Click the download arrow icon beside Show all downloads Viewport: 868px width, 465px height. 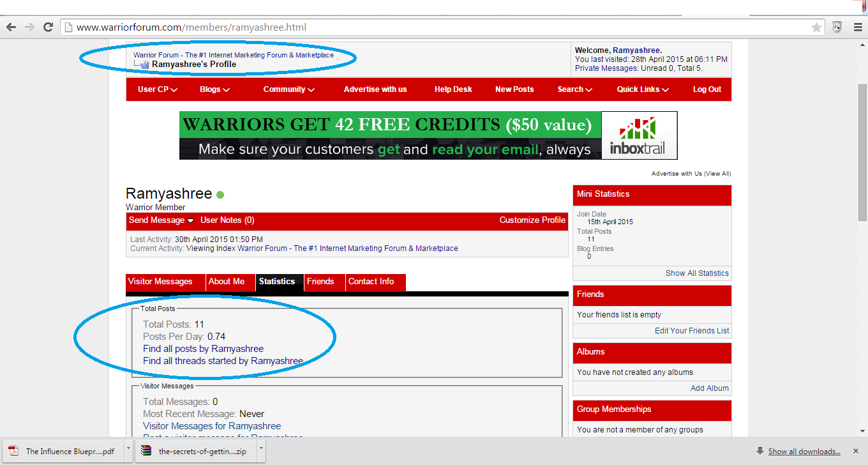point(760,451)
